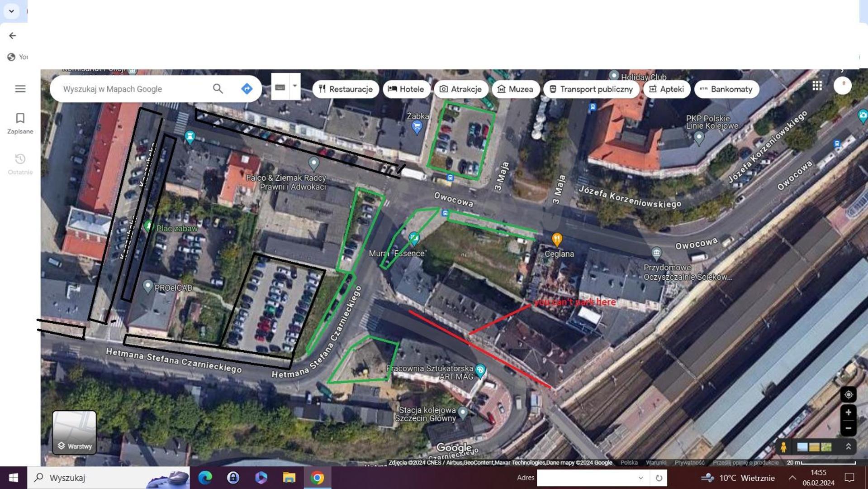Pick up the Street View pegman
Screen dimensions: 868x489
tap(783, 447)
